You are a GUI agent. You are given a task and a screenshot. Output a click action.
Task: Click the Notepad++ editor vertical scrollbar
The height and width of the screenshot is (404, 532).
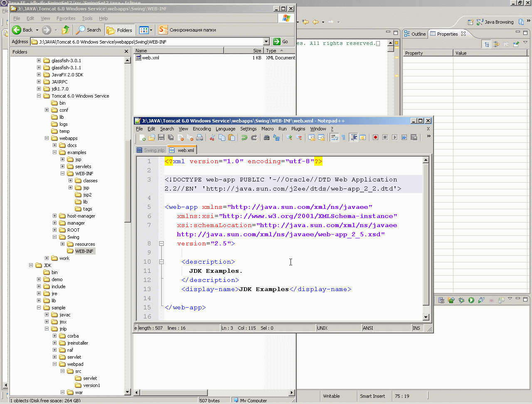(x=426, y=239)
